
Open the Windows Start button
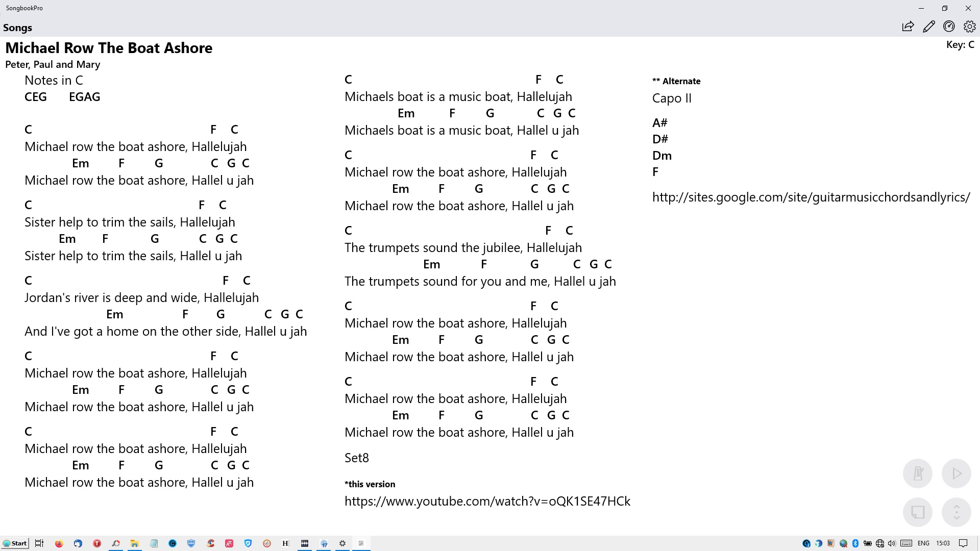pyautogui.click(x=15, y=543)
